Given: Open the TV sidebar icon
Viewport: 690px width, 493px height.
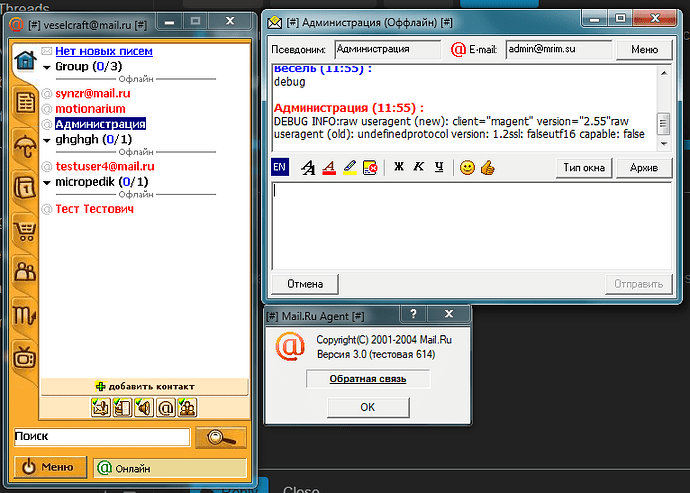Looking at the screenshot, I should coord(25,357).
